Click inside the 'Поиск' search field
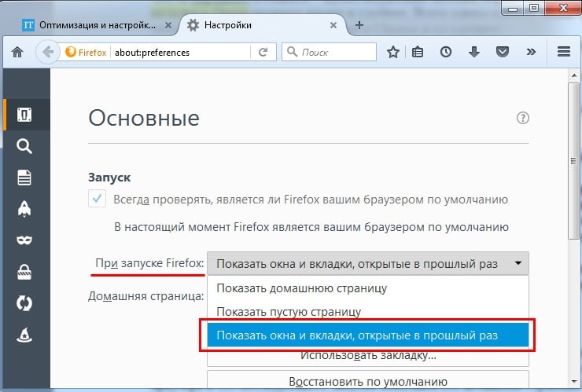Viewport: 582px width, 392px height. pos(330,53)
